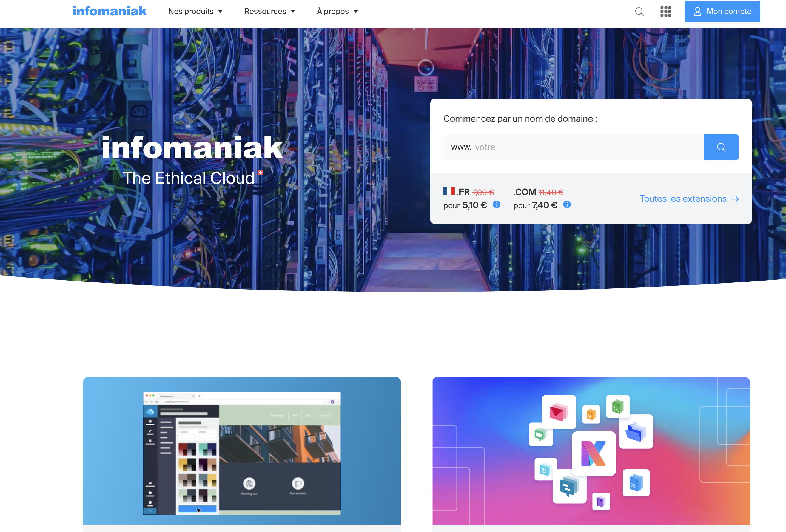Screen dimensions: 786x532
Task: Expand the Ressources dropdown menu
Action: pos(270,12)
